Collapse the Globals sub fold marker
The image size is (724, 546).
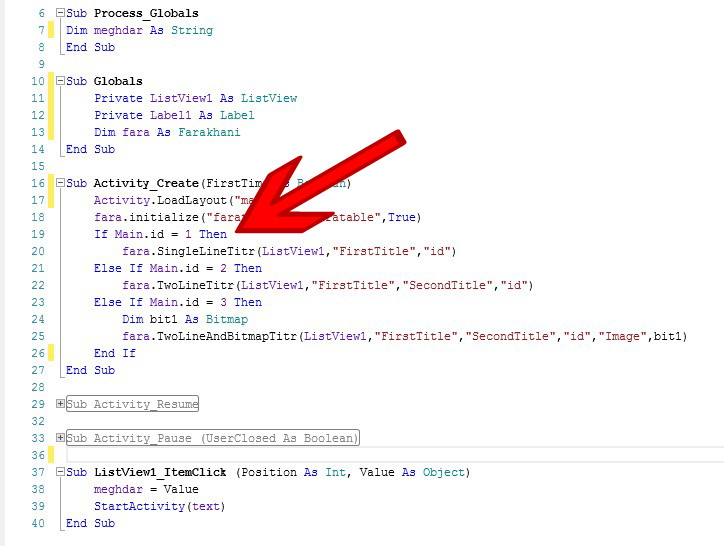60,82
